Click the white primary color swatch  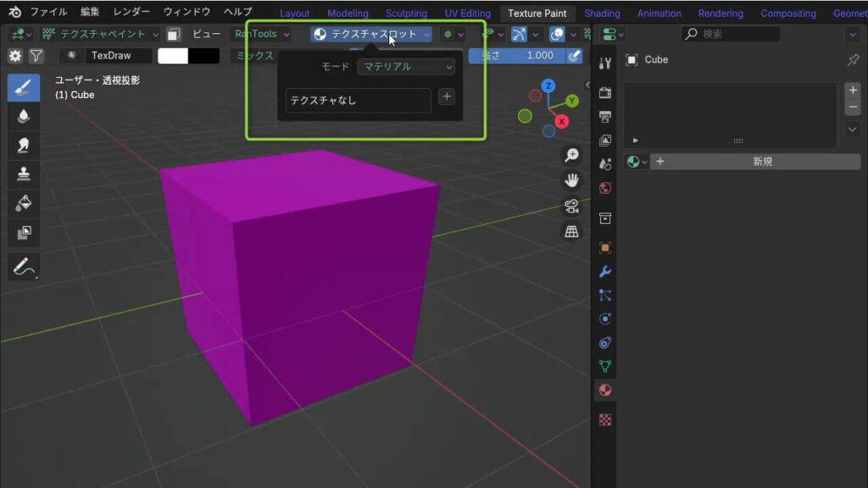pos(173,55)
